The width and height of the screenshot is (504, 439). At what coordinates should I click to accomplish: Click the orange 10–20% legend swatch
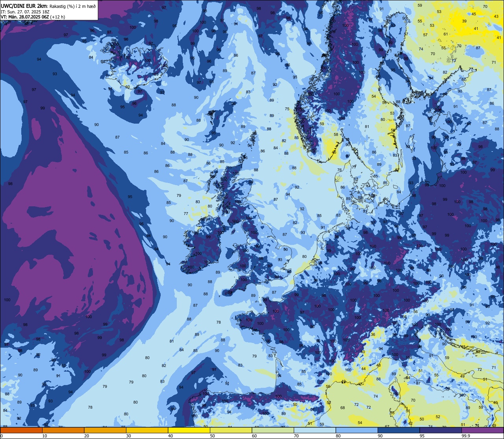tap(63, 430)
